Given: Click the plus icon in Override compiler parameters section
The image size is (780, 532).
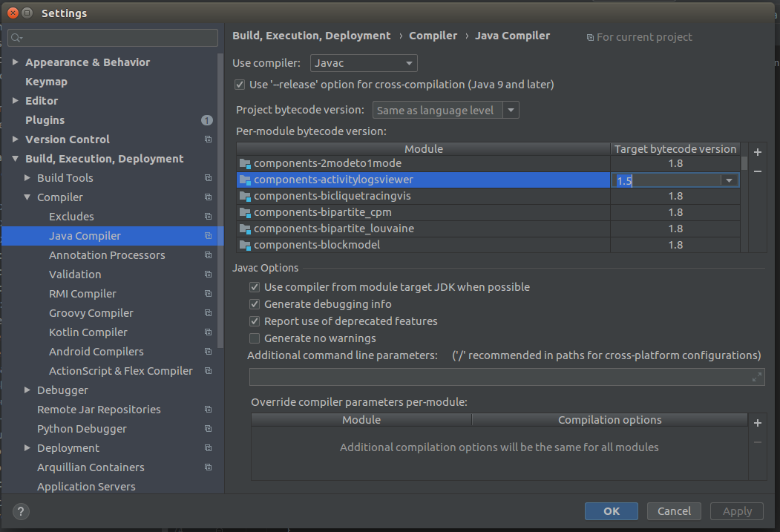Looking at the screenshot, I should (757, 422).
